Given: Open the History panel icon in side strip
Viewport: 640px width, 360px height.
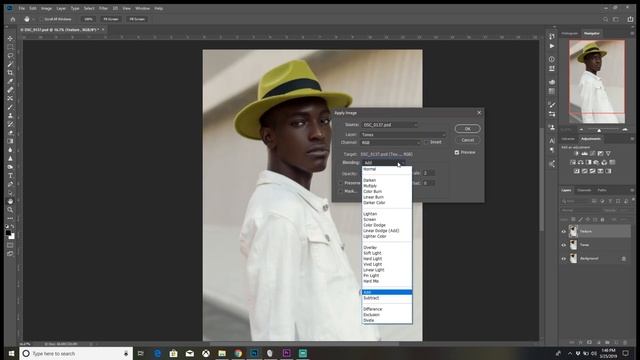Looking at the screenshot, I should pos(552,36).
